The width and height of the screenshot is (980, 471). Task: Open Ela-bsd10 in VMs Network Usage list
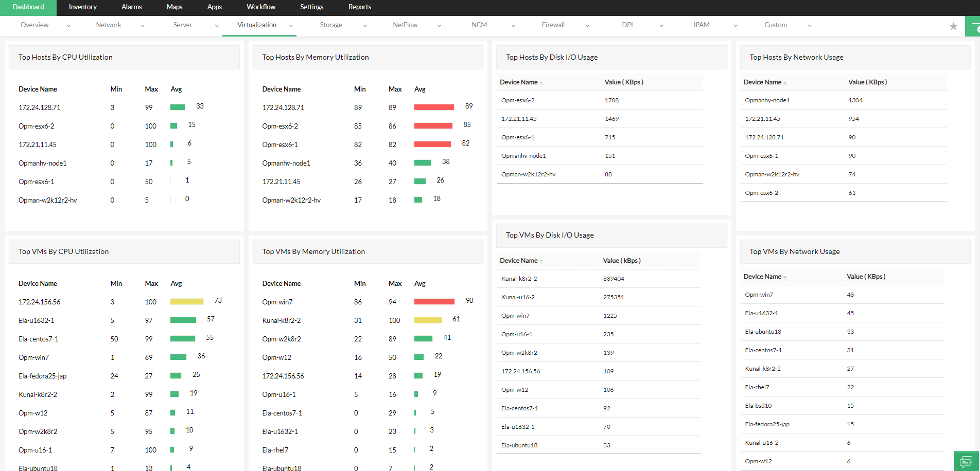(759, 406)
